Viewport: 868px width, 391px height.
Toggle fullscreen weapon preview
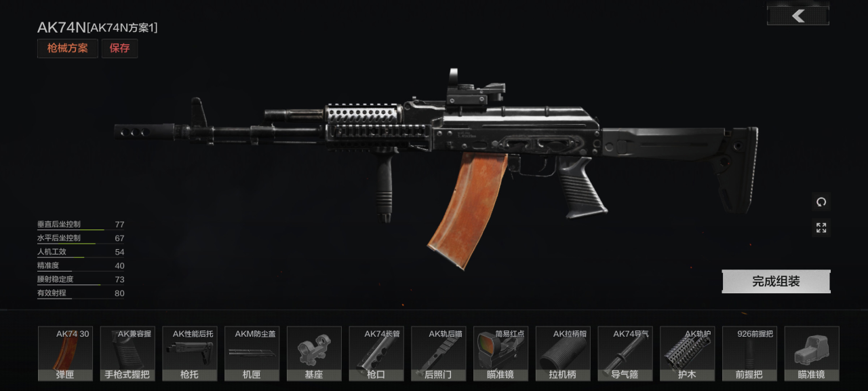point(821,228)
